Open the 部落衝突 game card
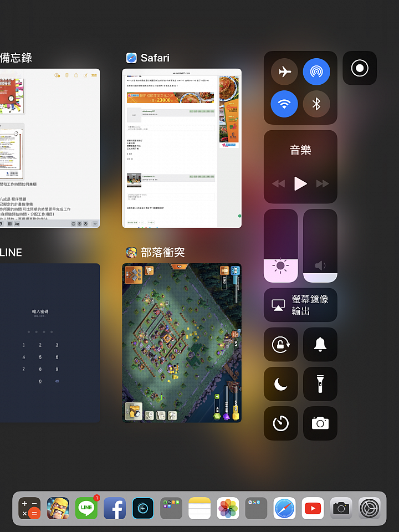Viewport: 399px width, 532px height. [182, 342]
